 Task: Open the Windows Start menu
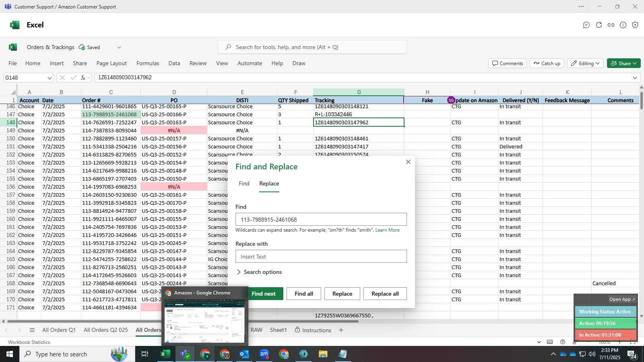coord(10,354)
